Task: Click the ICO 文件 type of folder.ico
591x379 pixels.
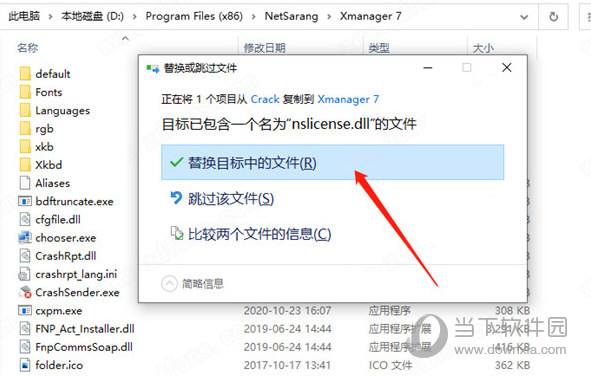Action: pyautogui.click(x=390, y=365)
